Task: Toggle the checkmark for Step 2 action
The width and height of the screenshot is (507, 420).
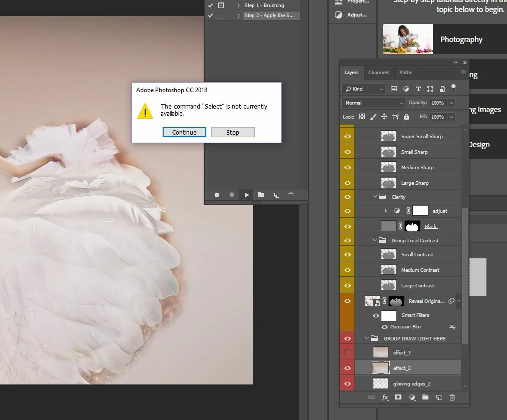Action: tap(211, 16)
